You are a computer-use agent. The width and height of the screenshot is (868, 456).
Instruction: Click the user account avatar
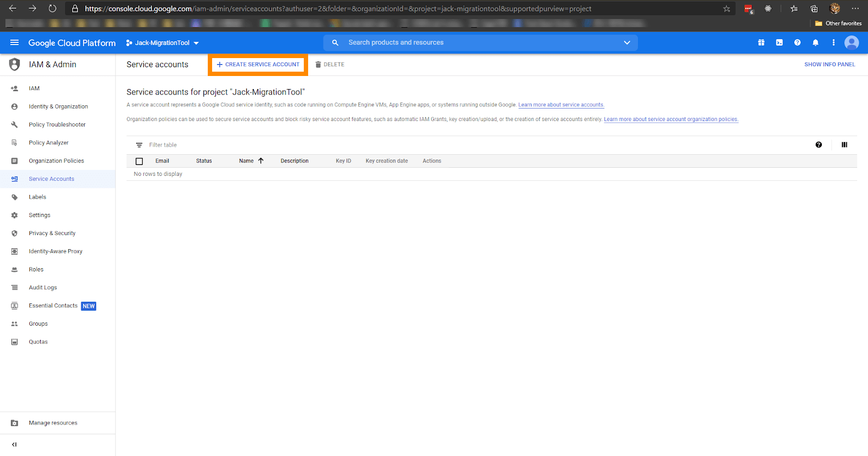tap(852, 42)
